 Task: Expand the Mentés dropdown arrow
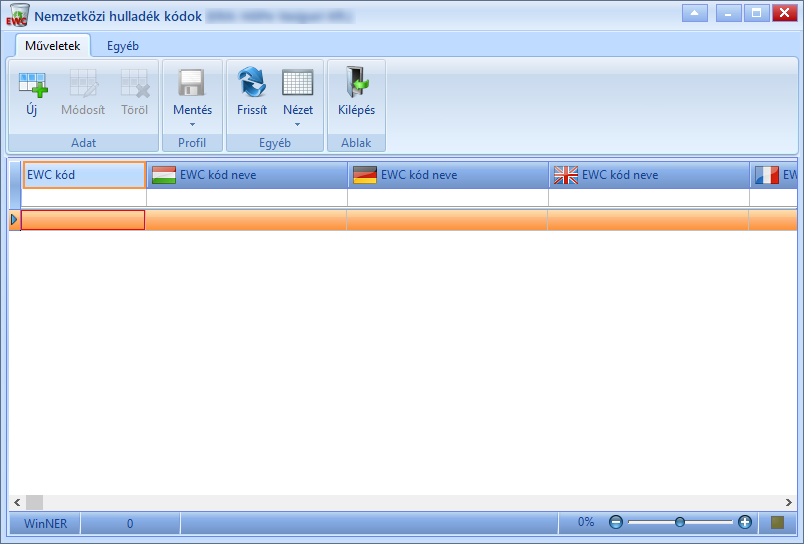[192, 124]
